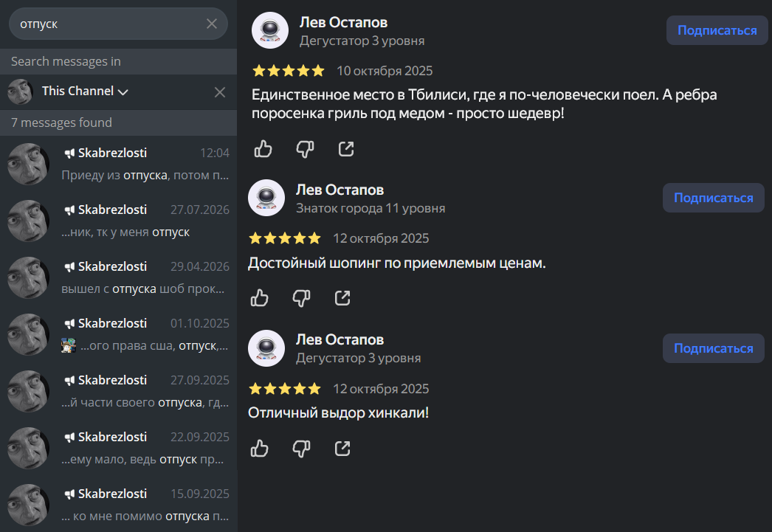Open search result dated 27.07.2026
The height and width of the screenshot is (532, 772).
(118, 221)
